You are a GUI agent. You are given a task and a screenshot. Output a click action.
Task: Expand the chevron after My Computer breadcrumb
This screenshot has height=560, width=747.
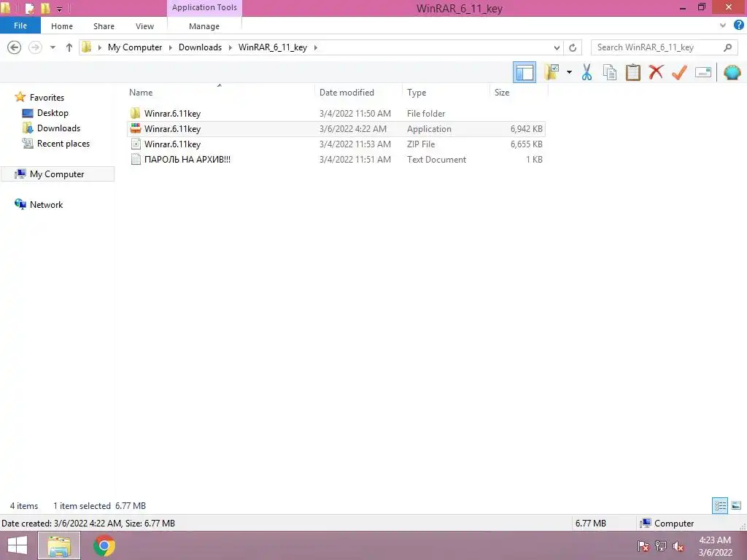171,47
